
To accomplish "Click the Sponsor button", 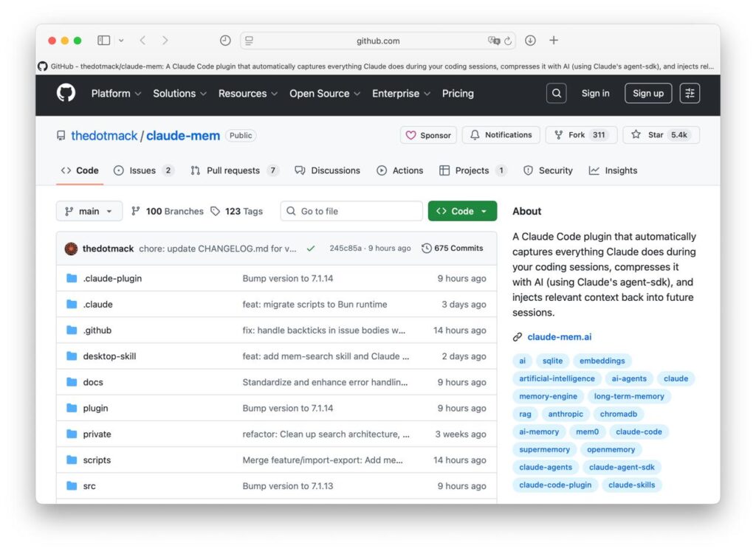I will click(428, 135).
